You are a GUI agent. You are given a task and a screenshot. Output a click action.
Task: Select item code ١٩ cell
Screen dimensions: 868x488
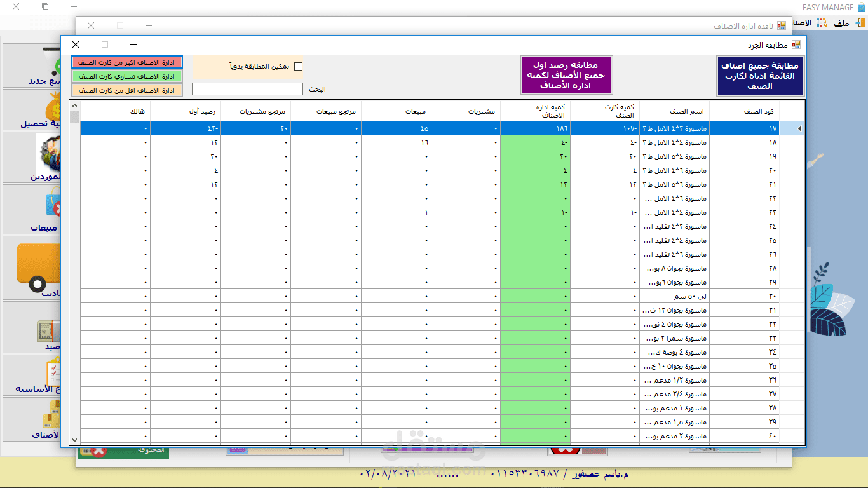pos(744,156)
